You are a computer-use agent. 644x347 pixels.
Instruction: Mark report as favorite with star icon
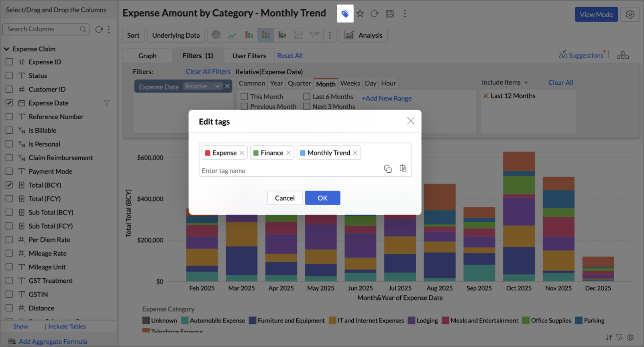(360, 14)
